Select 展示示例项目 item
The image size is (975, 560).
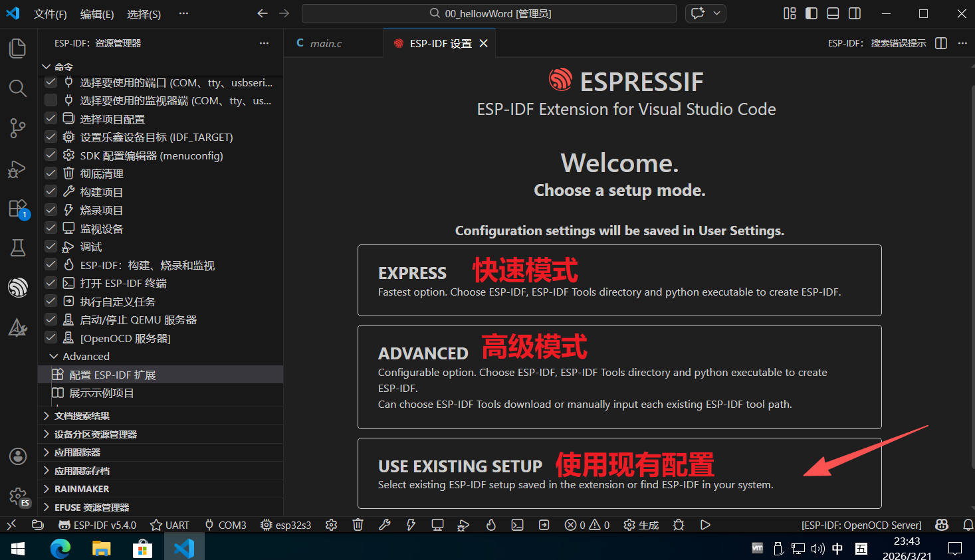[161, 393]
